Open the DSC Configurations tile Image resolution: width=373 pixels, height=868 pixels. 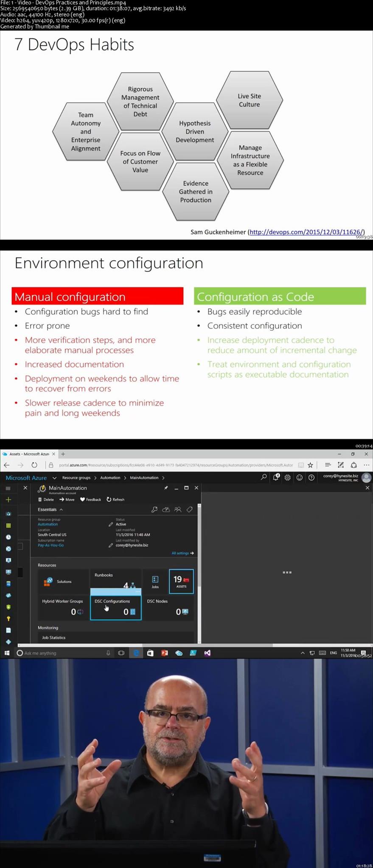115,607
